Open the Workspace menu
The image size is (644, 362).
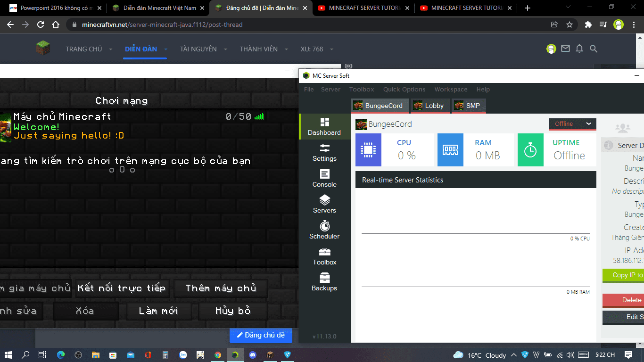click(x=451, y=89)
